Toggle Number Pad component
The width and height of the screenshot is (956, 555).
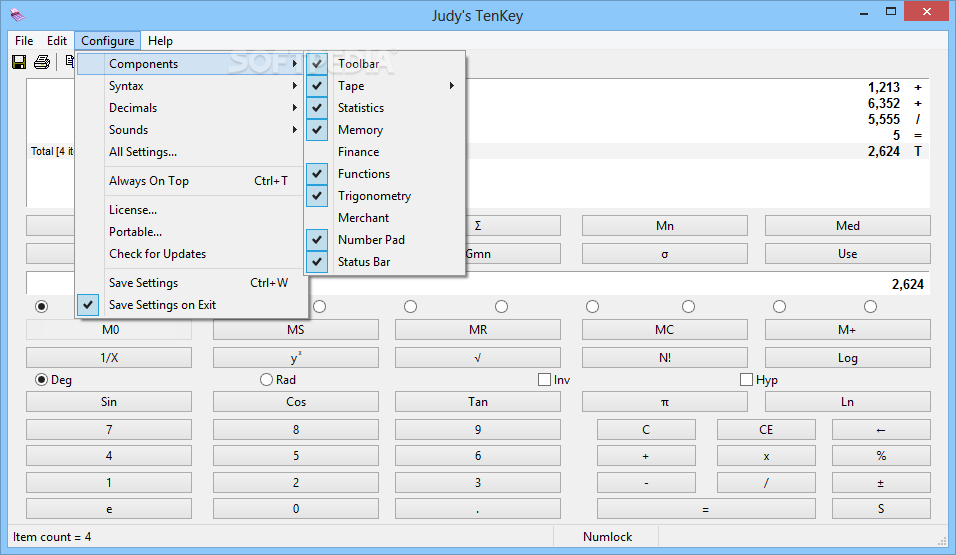pos(385,240)
